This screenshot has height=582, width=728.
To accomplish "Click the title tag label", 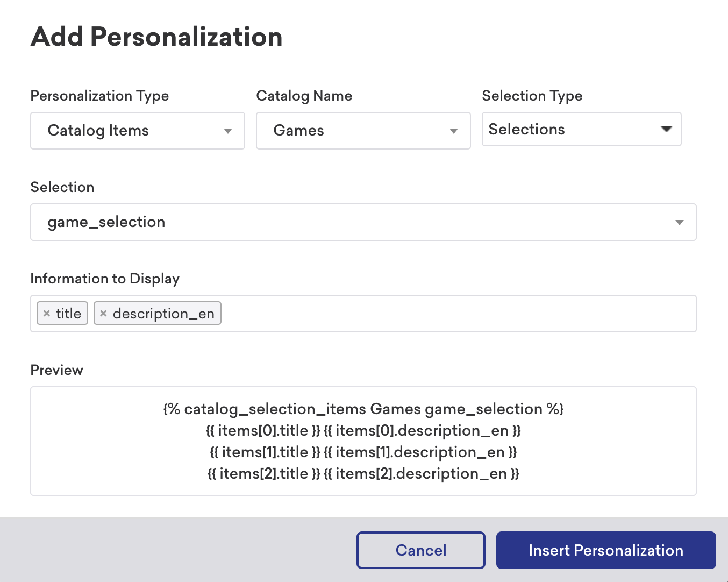I will pyautogui.click(x=68, y=314).
